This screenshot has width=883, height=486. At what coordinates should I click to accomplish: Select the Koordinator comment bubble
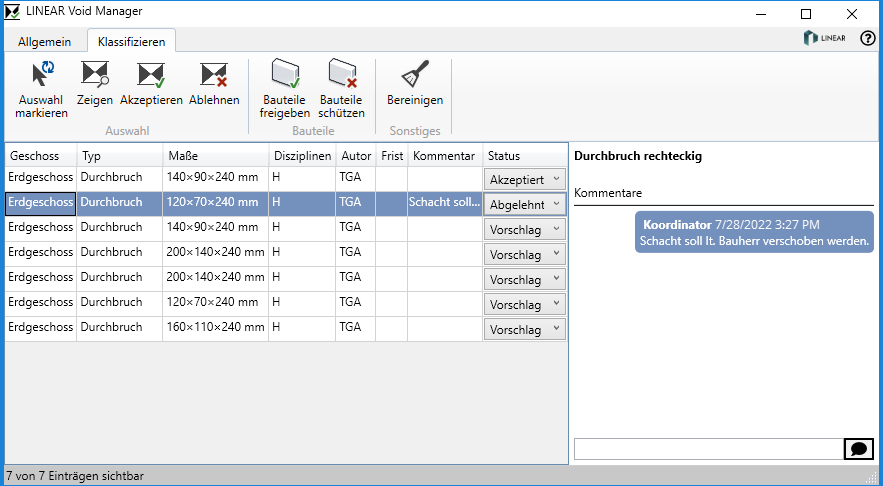pos(755,232)
